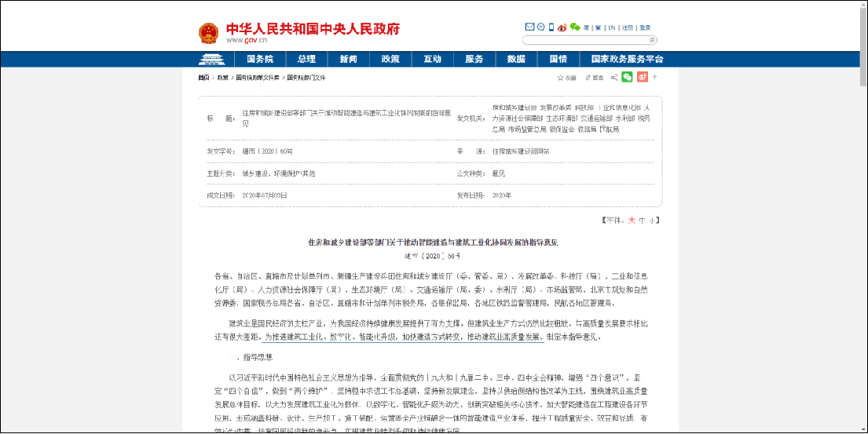The image size is (868, 434).
Task: Click the search magnifier icon
Action: click(652, 40)
